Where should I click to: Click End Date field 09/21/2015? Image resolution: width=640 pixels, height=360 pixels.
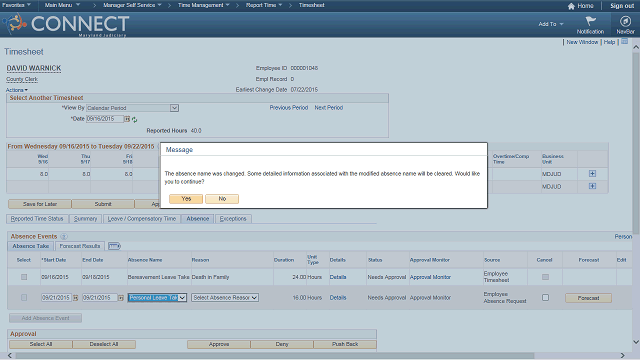100,298
